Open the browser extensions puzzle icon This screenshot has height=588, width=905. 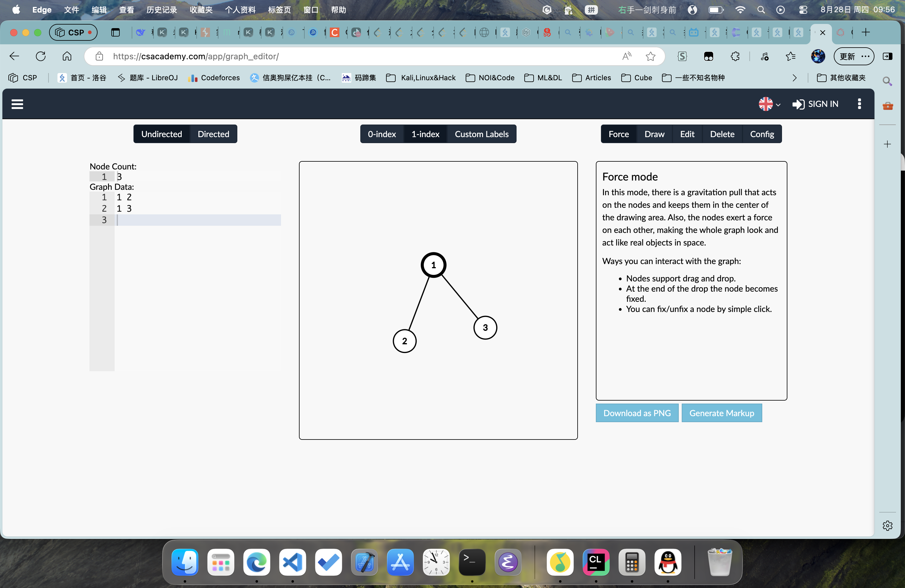(735, 56)
